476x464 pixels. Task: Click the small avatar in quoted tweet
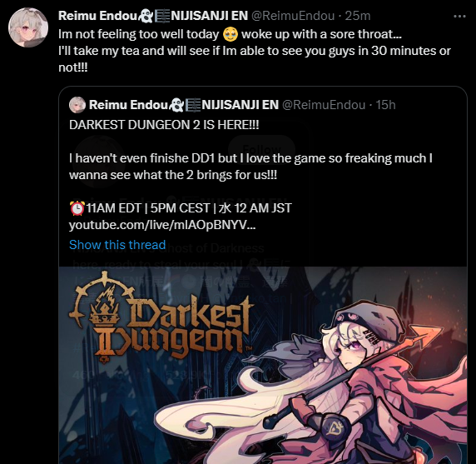[x=77, y=105]
